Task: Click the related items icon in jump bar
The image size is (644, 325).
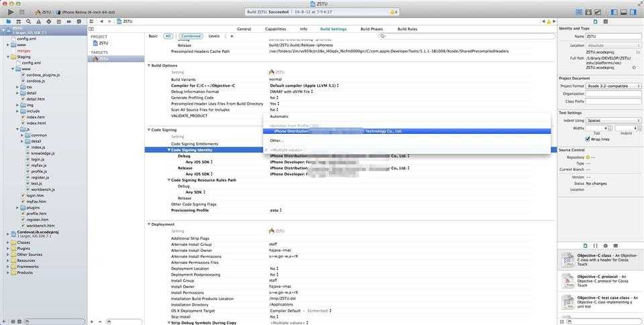Action: (x=92, y=21)
